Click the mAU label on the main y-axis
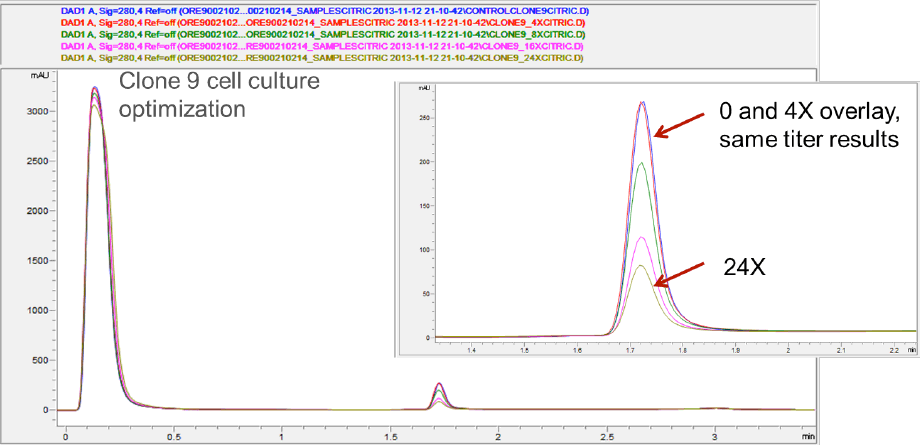Viewport: 920px width, 445px height. coord(38,76)
